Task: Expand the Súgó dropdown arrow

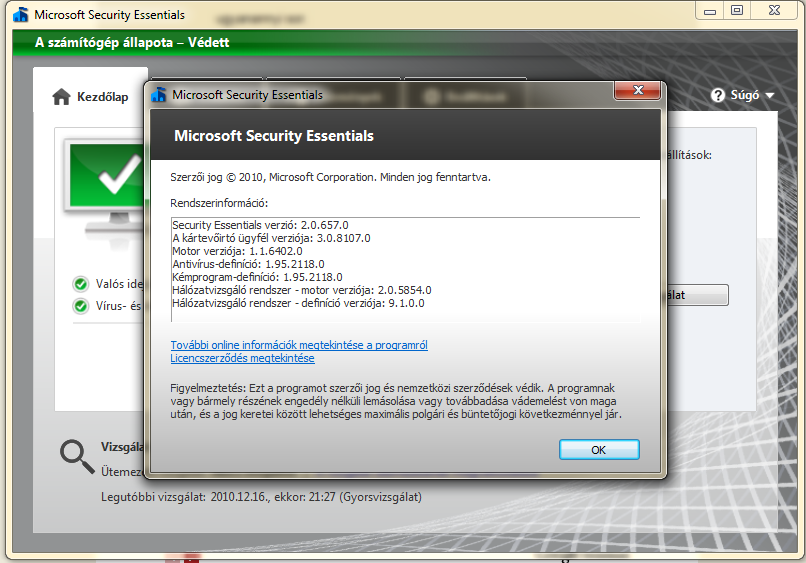Action: point(770,96)
